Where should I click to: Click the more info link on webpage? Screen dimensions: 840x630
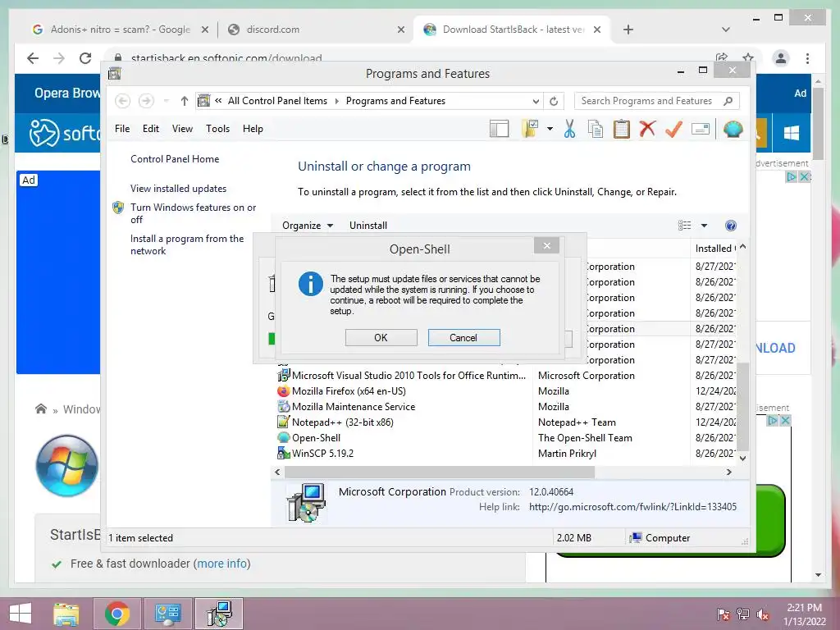pos(222,564)
